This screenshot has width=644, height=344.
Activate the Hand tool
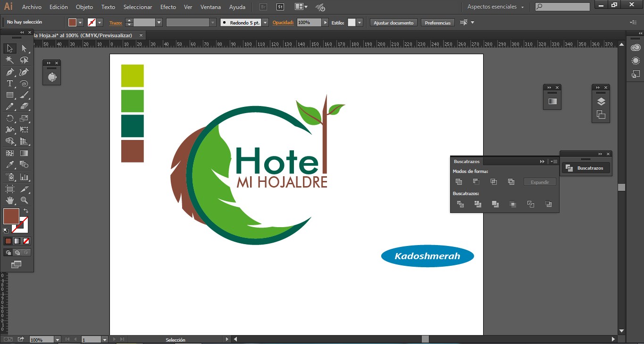9,200
